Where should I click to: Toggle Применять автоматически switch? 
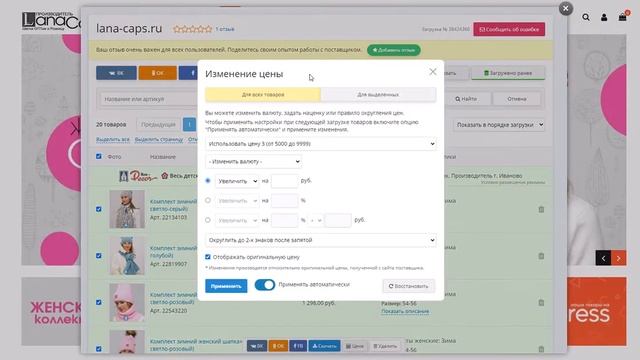tap(264, 285)
